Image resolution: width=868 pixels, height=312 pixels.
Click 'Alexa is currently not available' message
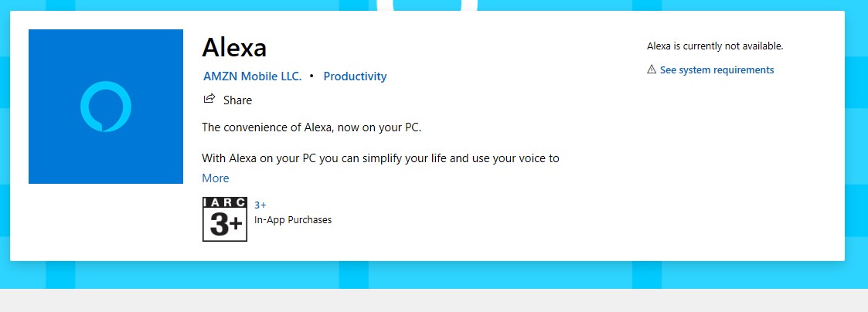pos(715,46)
